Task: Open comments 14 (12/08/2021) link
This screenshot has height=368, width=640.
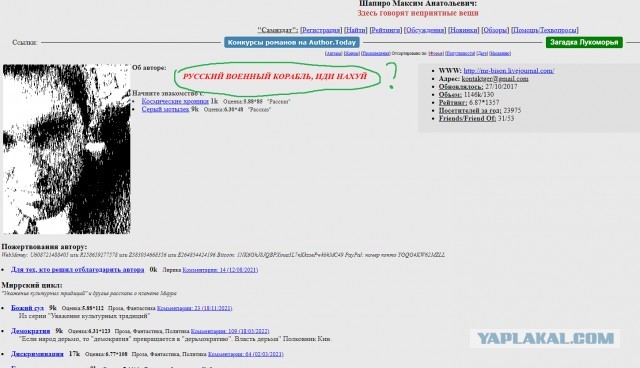Action: click(220, 270)
